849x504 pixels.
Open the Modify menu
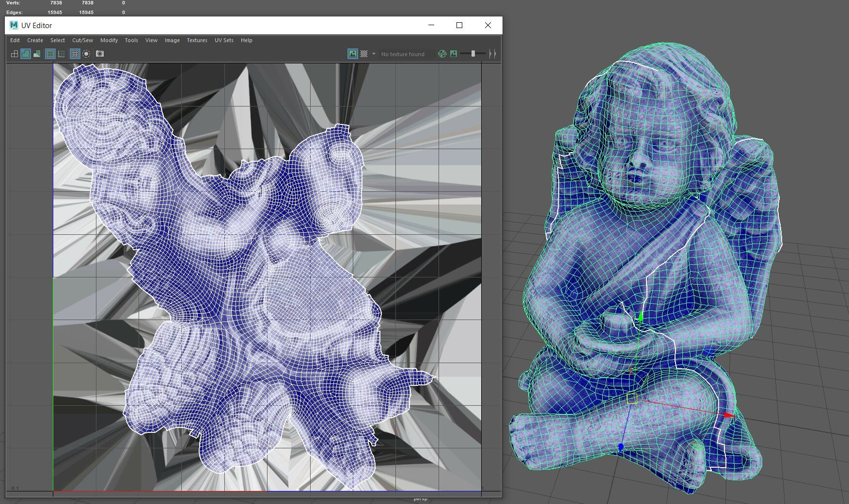tap(109, 40)
